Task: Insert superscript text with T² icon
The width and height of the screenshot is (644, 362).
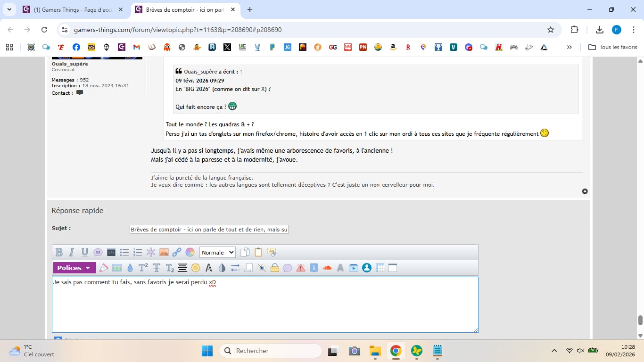Action: click(143, 268)
